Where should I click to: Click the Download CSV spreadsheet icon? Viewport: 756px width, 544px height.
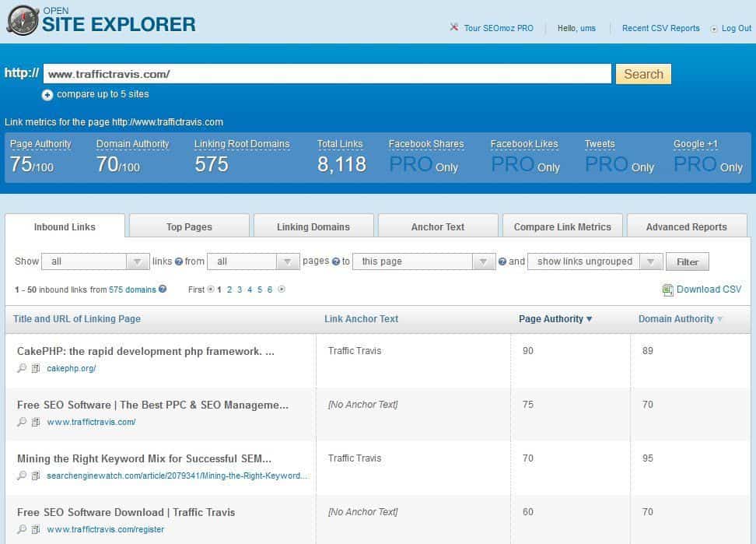pyautogui.click(x=667, y=290)
